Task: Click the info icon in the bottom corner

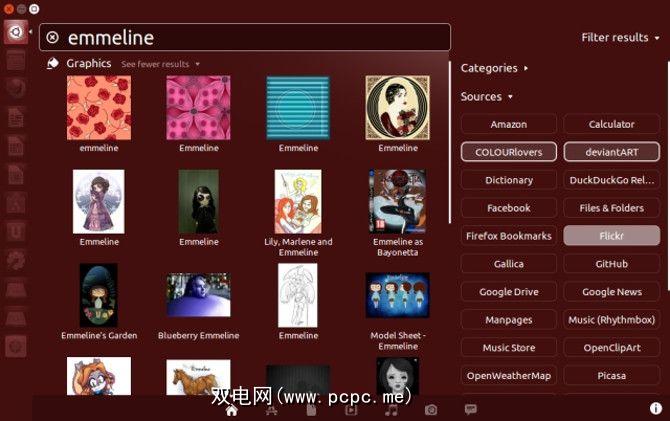Action: click(655, 408)
